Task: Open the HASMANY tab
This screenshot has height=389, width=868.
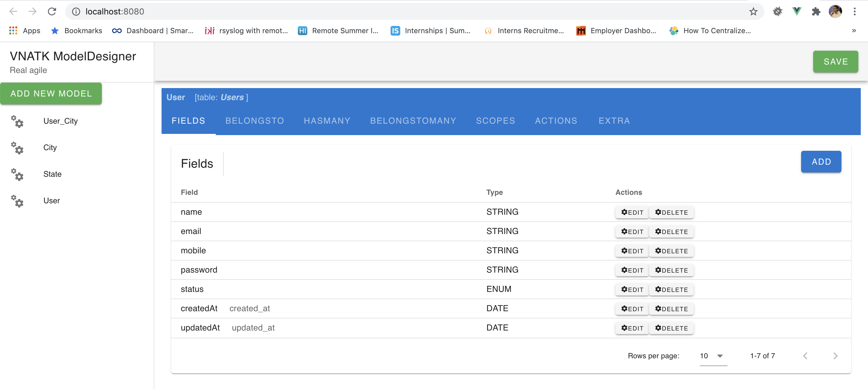Action: click(x=327, y=121)
